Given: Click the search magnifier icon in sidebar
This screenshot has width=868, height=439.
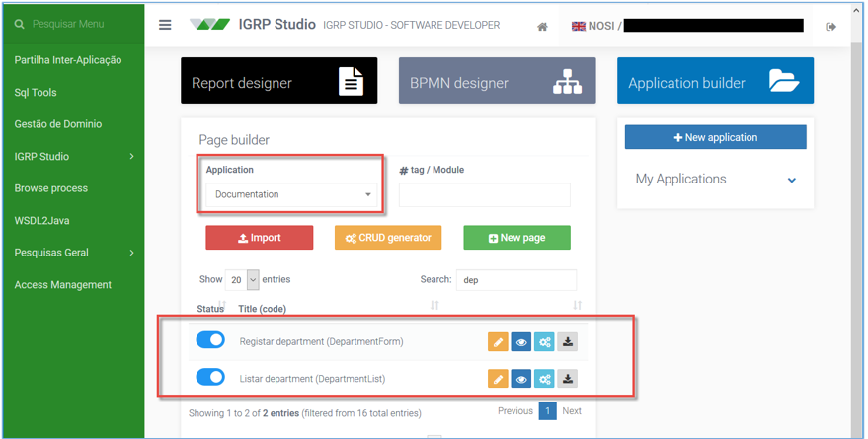Looking at the screenshot, I should pos(20,24).
